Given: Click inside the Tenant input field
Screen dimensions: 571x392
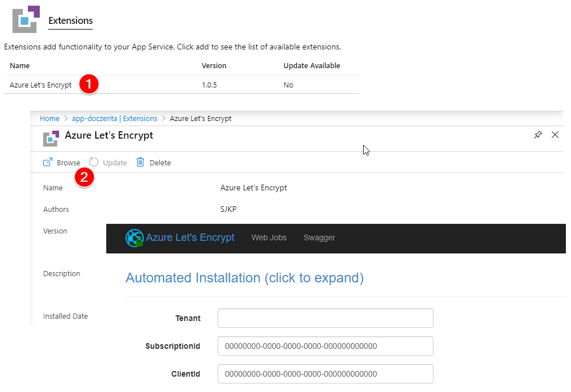Looking at the screenshot, I should 325,318.
